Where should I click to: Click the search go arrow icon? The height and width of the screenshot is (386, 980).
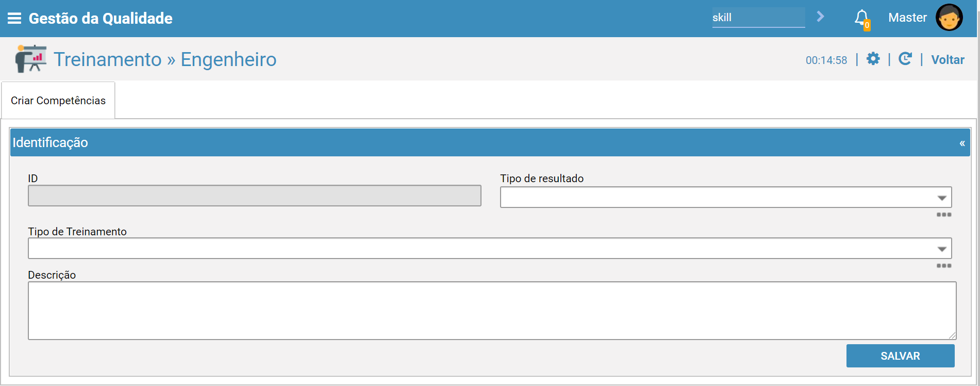tap(820, 17)
